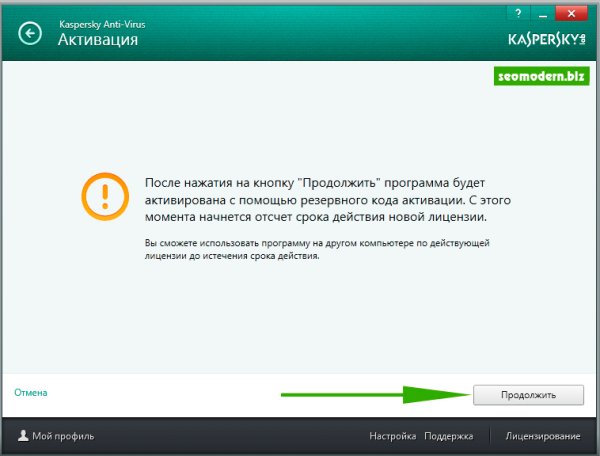The height and width of the screenshot is (456, 600).
Task: Open the Поддержка support link
Action: tap(448, 436)
